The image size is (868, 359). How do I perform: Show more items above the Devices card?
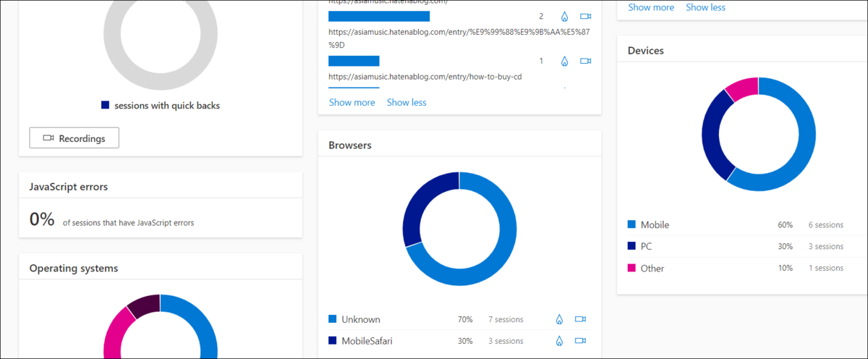click(651, 7)
